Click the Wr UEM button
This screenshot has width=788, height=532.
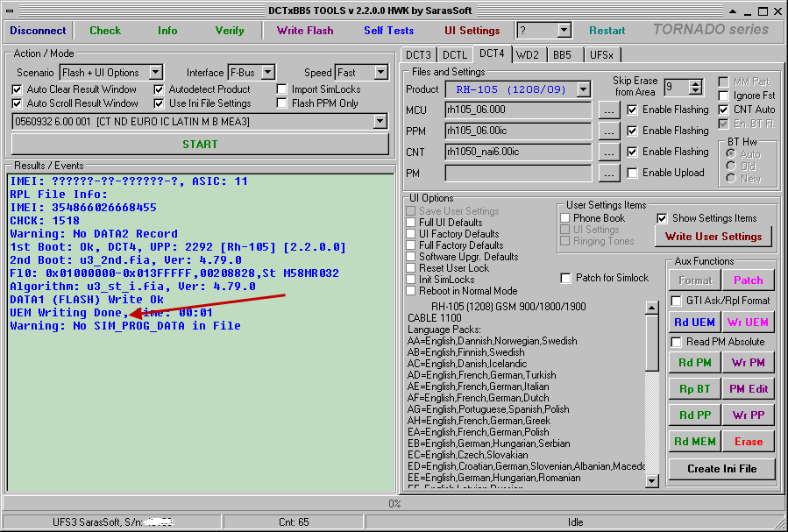pos(748,323)
